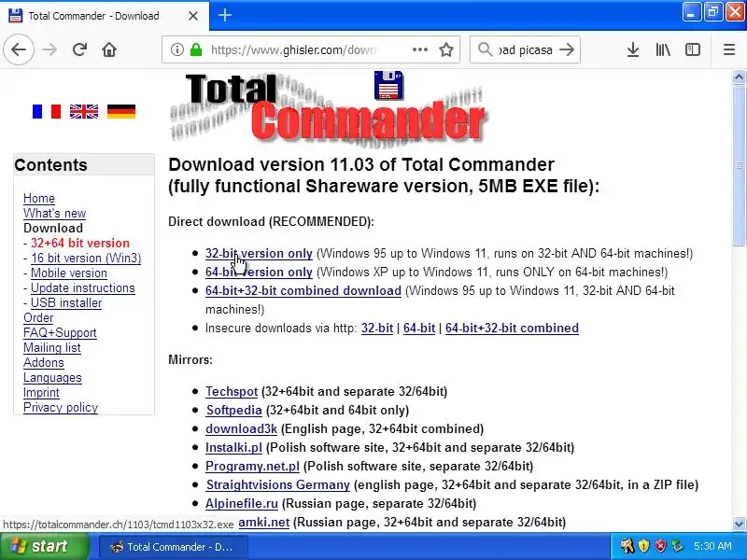This screenshot has width=747, height=560.
Task: Open the 16 bit version (Win3) link
Action: click(86, 258)
